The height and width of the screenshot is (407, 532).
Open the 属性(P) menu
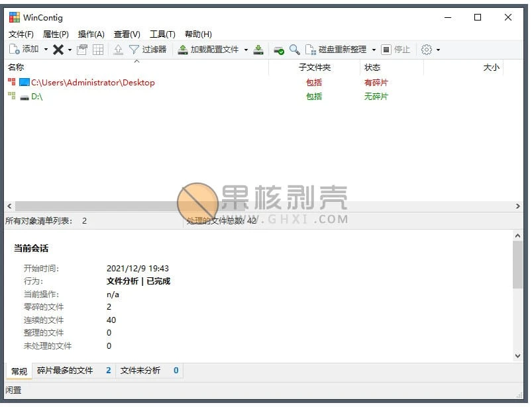[x=56, y=34]
